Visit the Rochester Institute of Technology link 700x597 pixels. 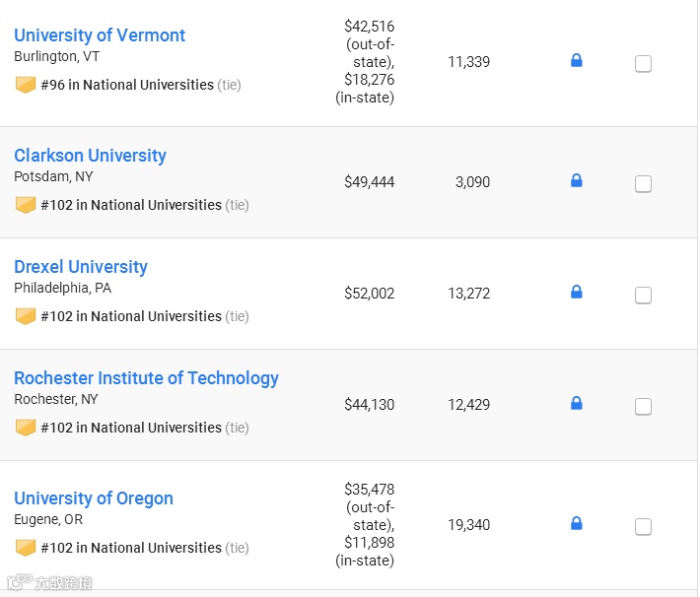point(146,378)
